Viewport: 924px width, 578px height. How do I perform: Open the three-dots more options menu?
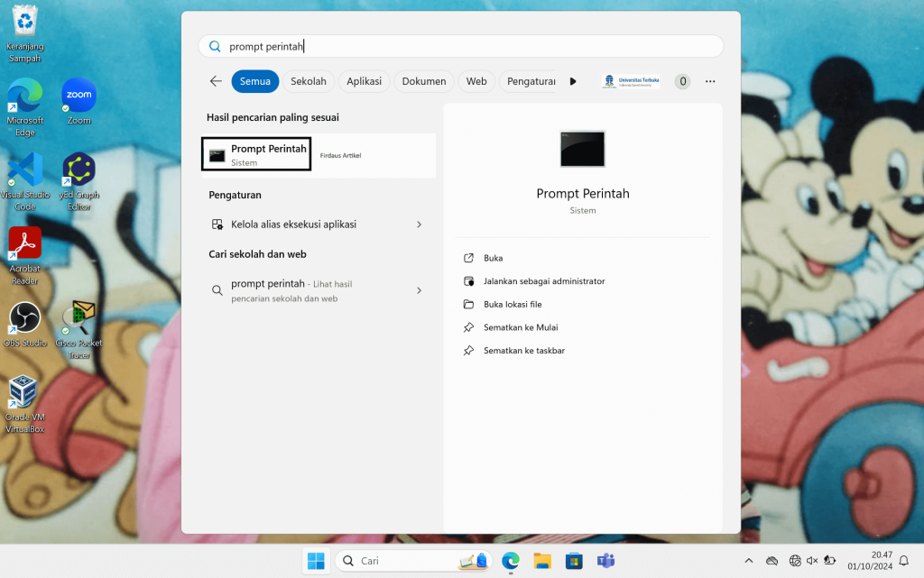[x=710, y=81]
